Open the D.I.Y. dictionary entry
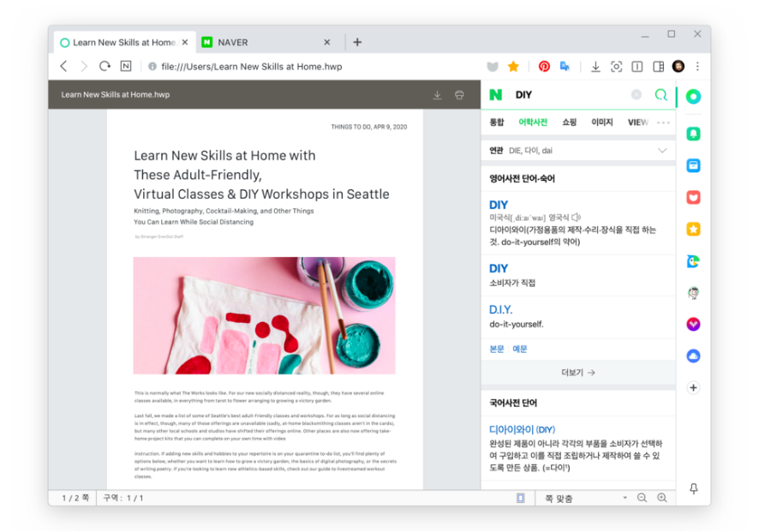This screenshot has width=759, height=532. click(500, 309)
